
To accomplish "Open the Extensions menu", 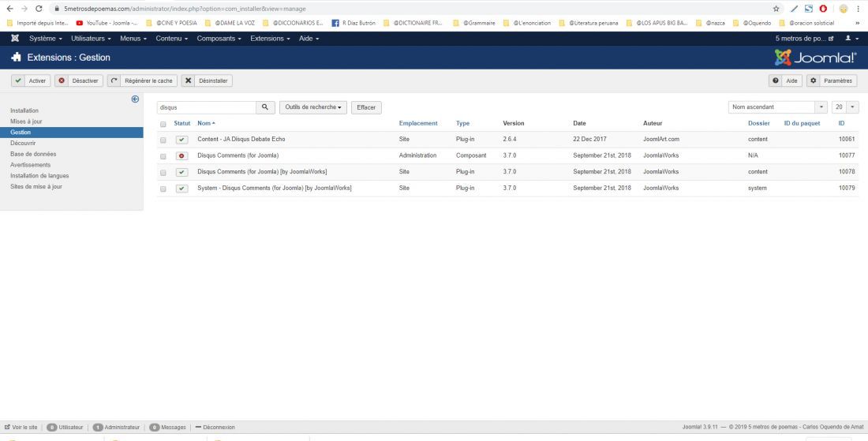I will (270, 39).
